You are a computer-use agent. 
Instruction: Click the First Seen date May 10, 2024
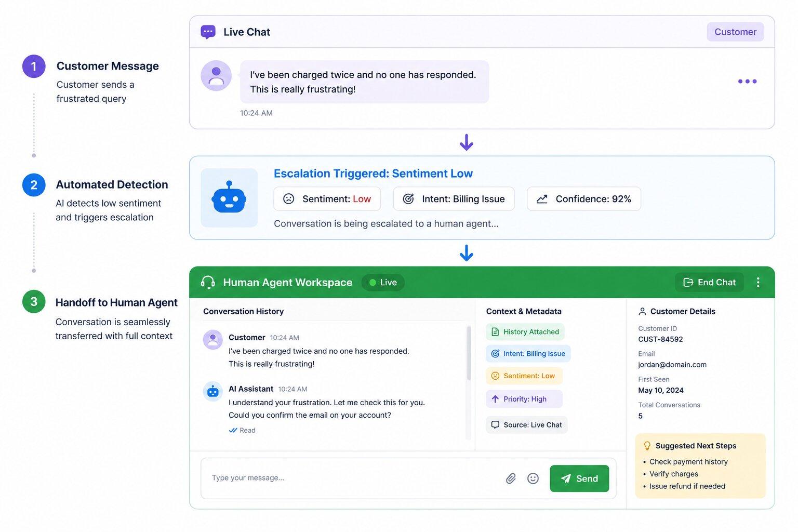point(661,390)
